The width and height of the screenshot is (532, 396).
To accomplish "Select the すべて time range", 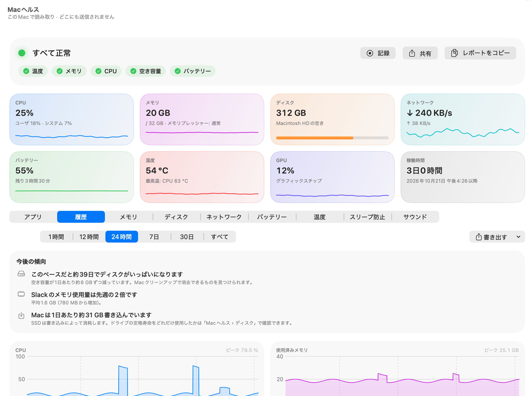I will [x=220, y=237].
